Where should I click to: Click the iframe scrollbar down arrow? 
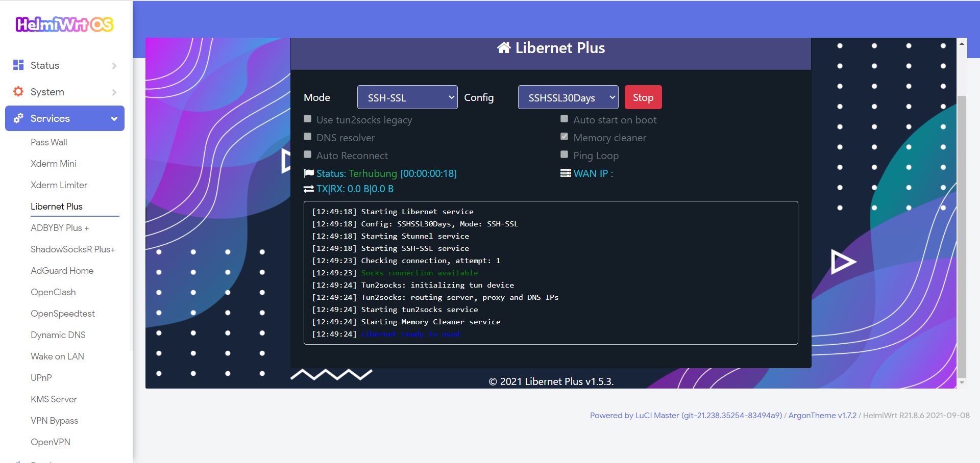tap(962, 382)
